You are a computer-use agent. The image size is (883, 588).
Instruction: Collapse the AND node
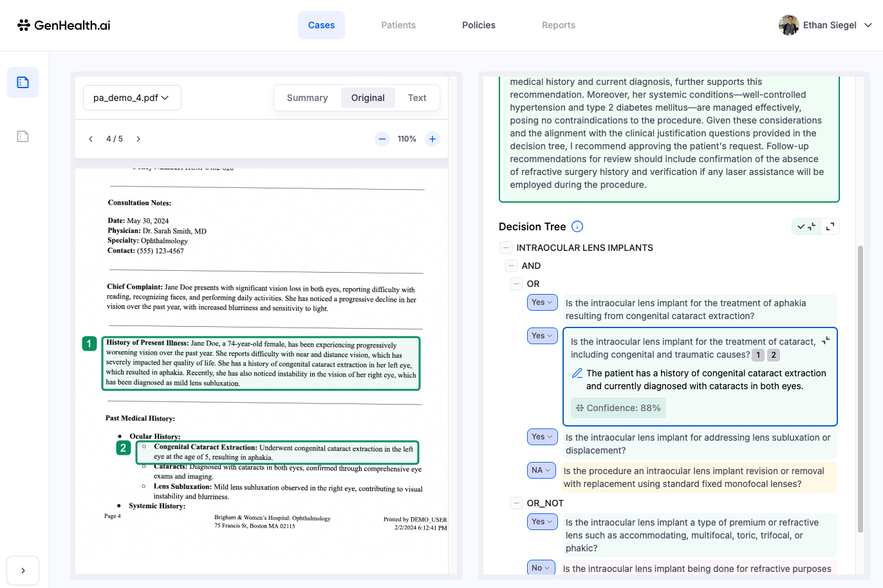(511, 266)
